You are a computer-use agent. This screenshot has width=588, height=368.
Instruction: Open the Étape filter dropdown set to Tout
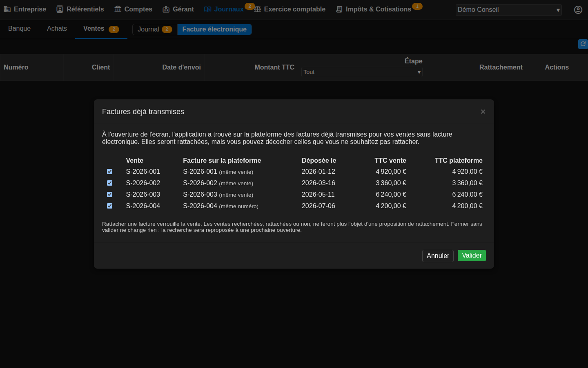[362, 72]
